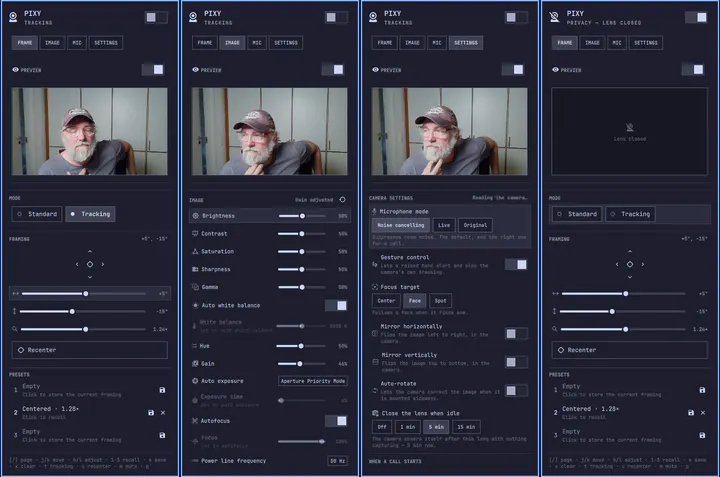Nudge framing left arrow in live Frame-tab panel
This screenshot has height=477, width=720.
coord(77,264)
